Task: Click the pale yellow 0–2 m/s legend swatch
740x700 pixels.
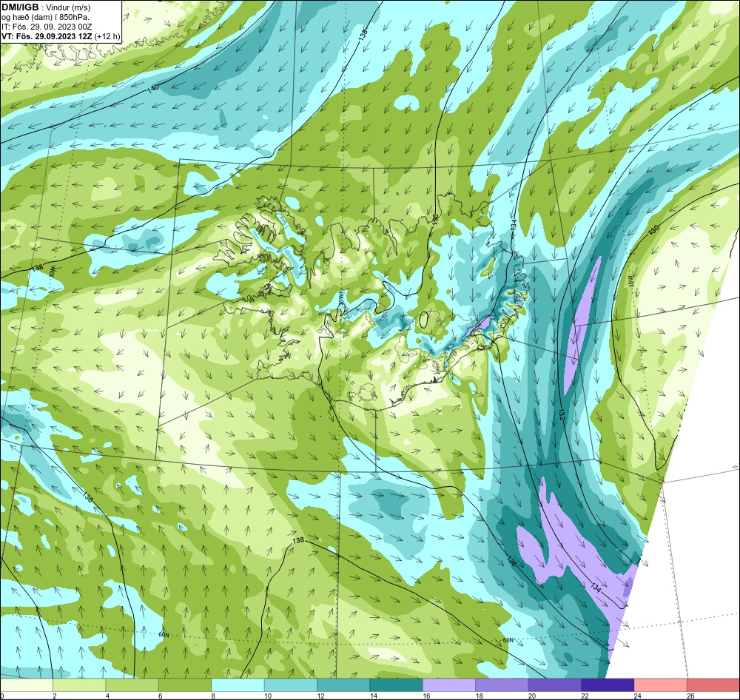Action: click(27, 685)
